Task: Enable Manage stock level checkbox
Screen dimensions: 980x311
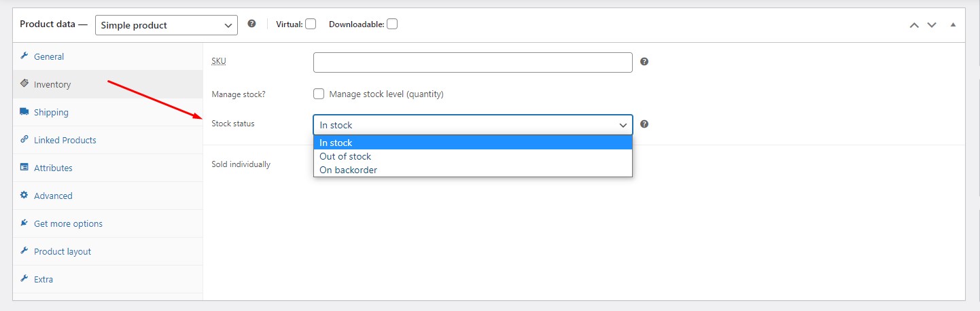Action: 319,94
